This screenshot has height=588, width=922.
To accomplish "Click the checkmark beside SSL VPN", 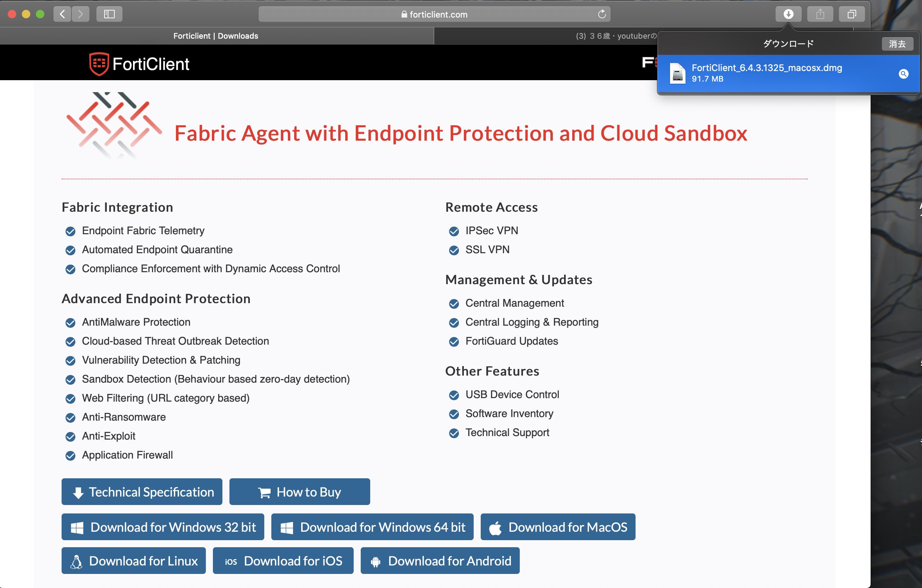I will pos(454,250).
